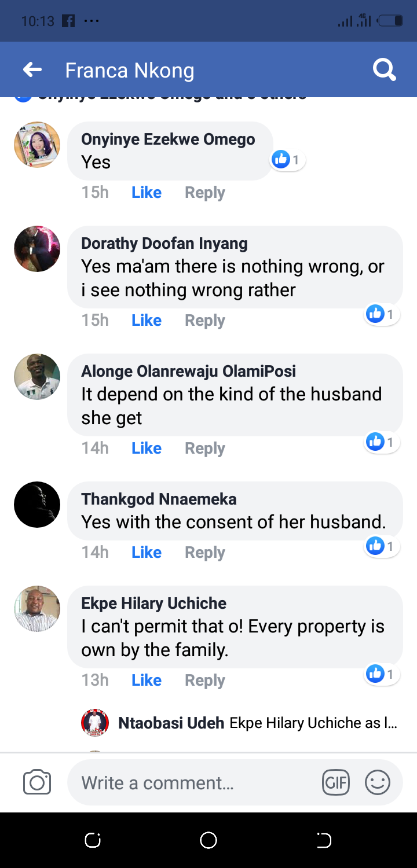Screen dimensions: 417x868
Task: Reply to Dorathy Doofan Inyang's comment
Action: tap(204, 321)
